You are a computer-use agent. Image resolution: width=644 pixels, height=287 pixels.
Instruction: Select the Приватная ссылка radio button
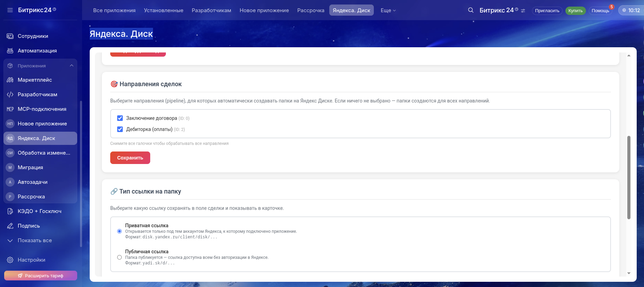tap(120, 231)
